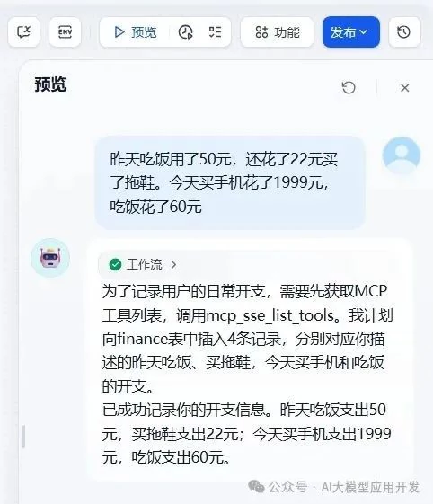This screenshot has height=504, width=433.
Task: Open the run history clock icon
Action: [185, 32]
